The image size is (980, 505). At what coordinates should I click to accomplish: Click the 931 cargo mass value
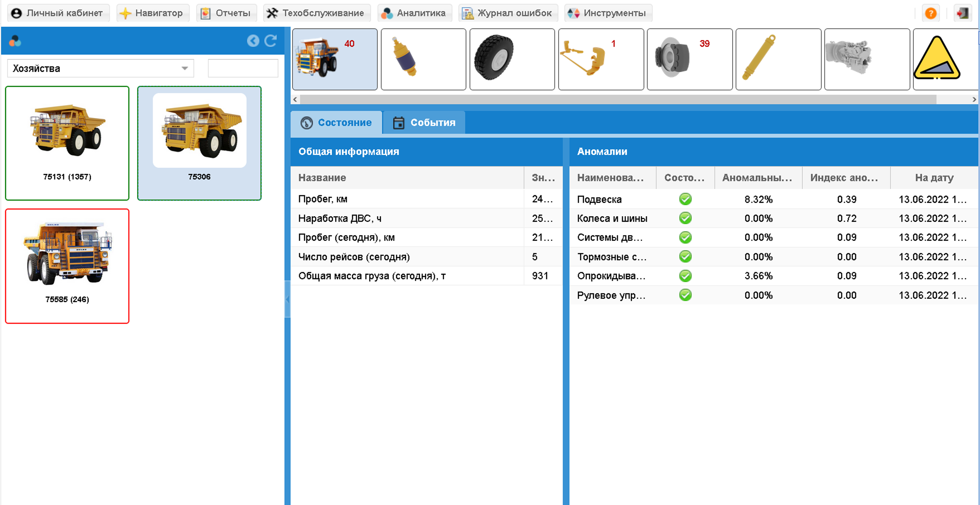click(x=540, y=276)
